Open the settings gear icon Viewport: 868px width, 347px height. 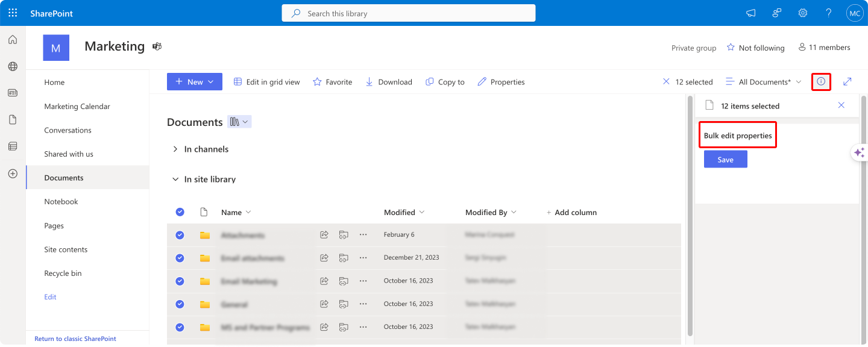pyautogui.click(x=803, y=13)
